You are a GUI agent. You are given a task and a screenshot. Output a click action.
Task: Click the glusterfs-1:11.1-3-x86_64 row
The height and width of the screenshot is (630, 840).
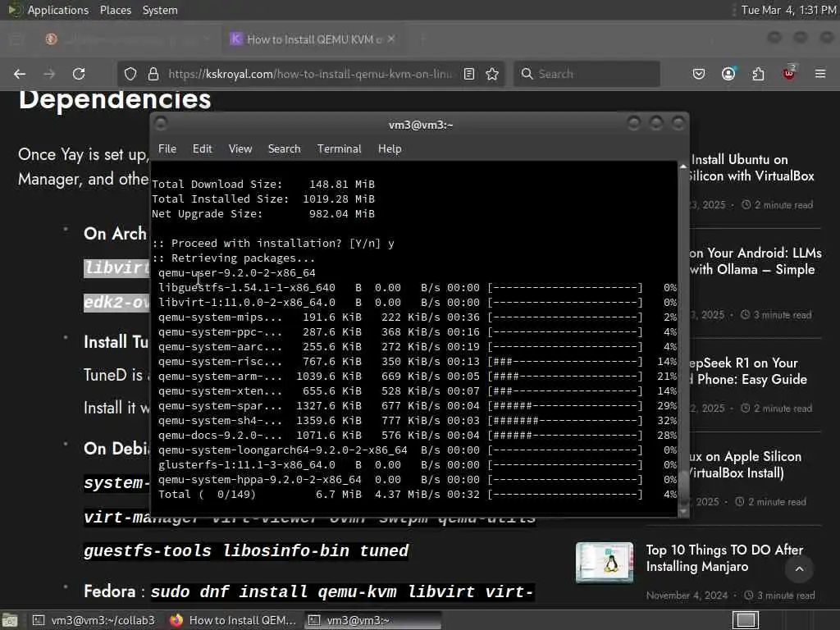[x=418, y=464]
